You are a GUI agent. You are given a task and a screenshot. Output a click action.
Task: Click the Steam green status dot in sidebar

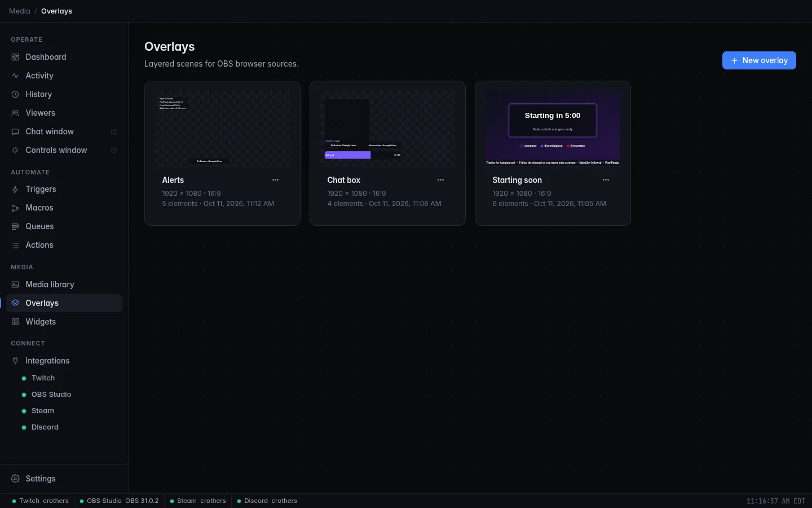24,411
